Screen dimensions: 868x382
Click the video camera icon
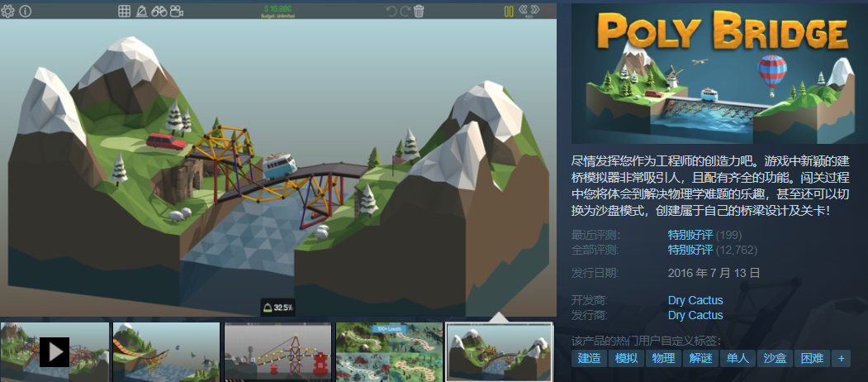pos(177,11)
